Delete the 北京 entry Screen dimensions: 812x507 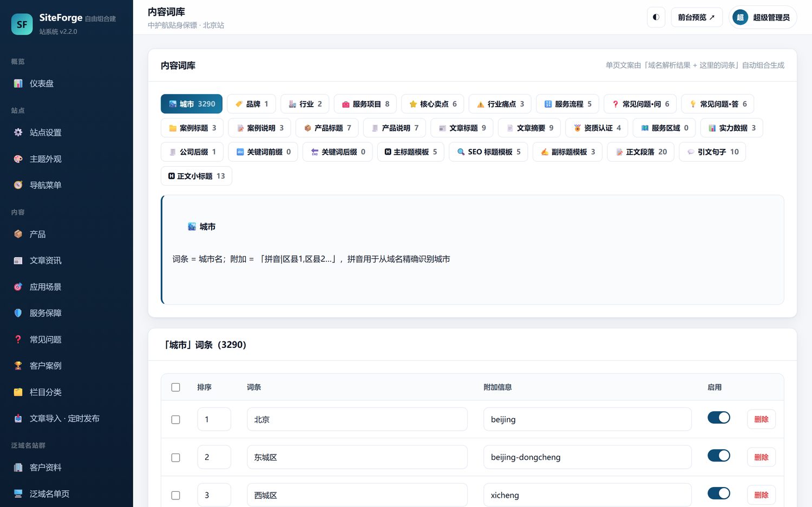point(761,419)
